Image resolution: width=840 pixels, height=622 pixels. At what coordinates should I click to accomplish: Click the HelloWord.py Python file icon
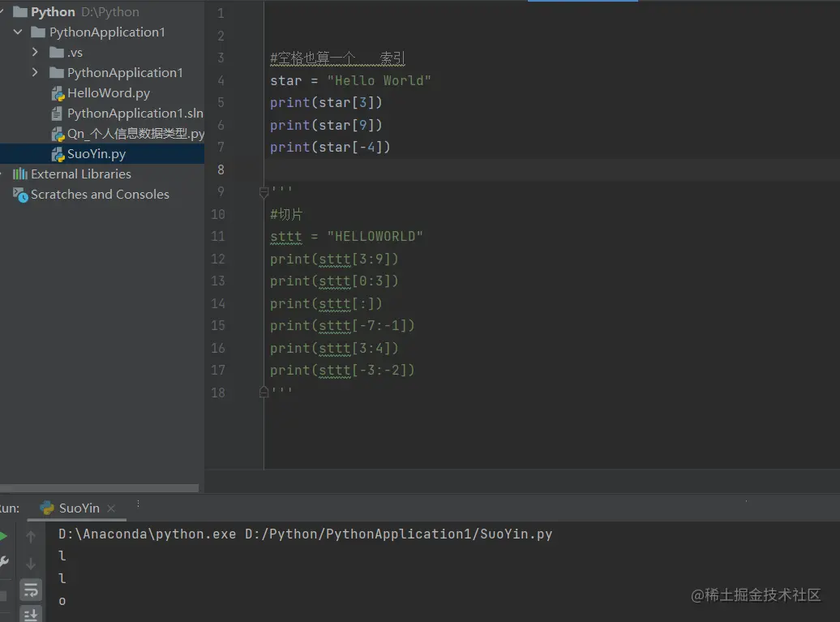pyautogui.click(x=58, y=94)
